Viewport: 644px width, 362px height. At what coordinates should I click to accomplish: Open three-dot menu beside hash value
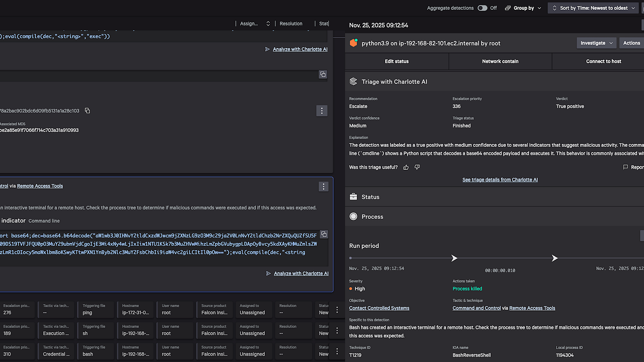click(321, 111)
